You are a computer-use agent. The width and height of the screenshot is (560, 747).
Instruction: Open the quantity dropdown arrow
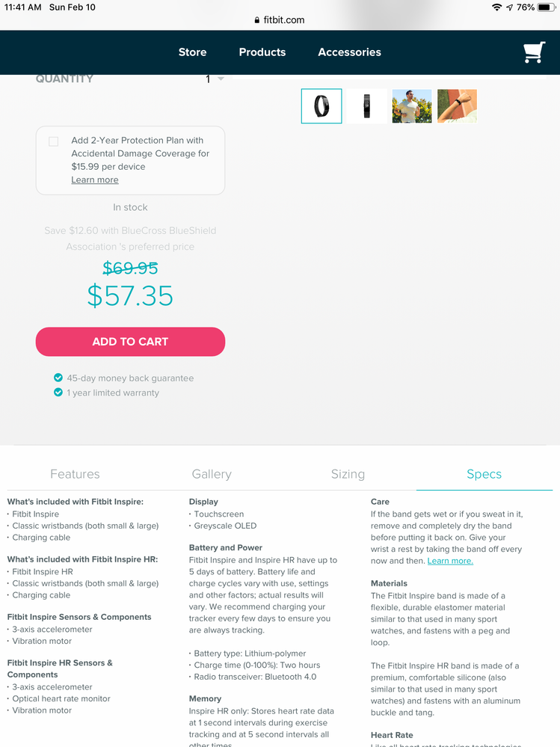pyautogui.click(x=221, y=79)
